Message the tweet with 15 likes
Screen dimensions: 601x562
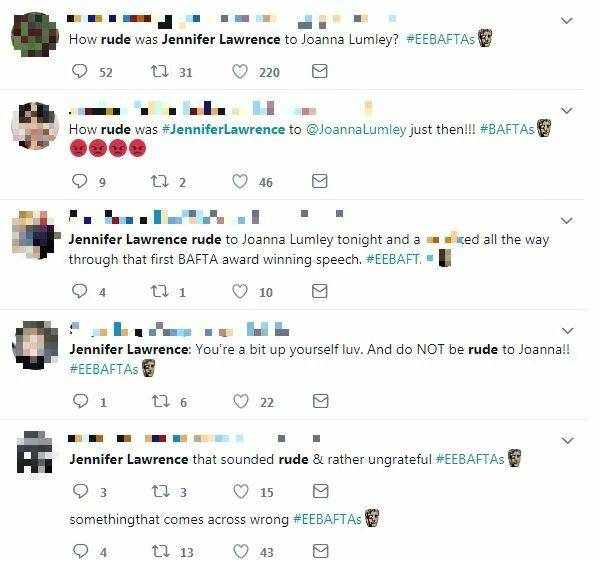pyautogui.click(x=321, y=491)
